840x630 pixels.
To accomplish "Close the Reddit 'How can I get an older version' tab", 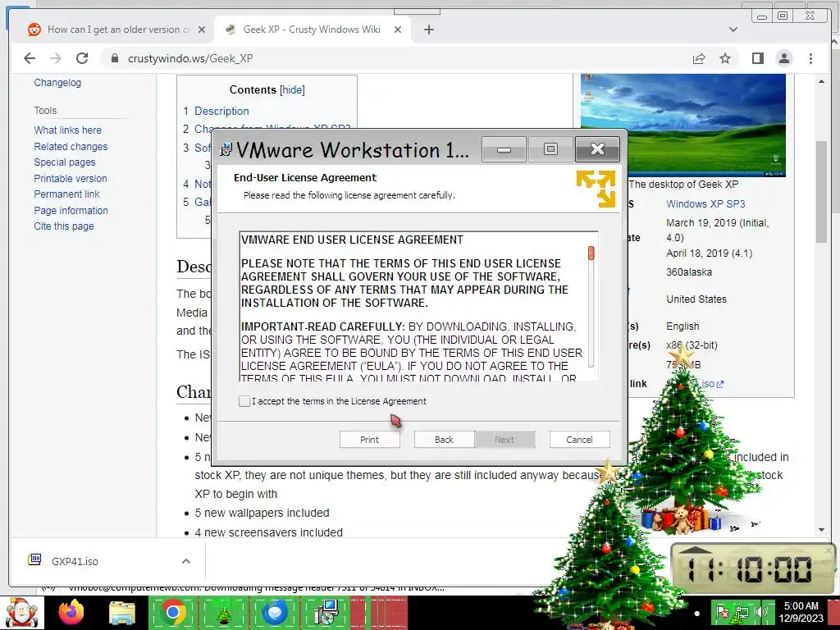I will [x=202, y=30].
